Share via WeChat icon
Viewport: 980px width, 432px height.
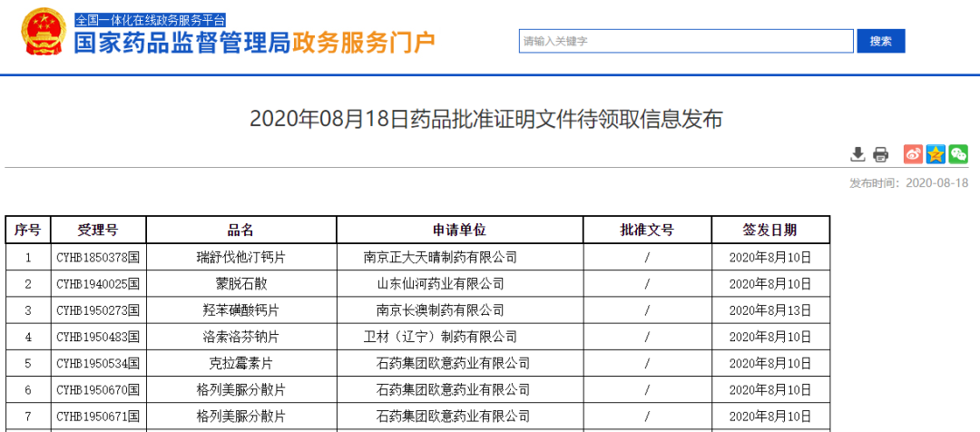click(x=958, y=153)
